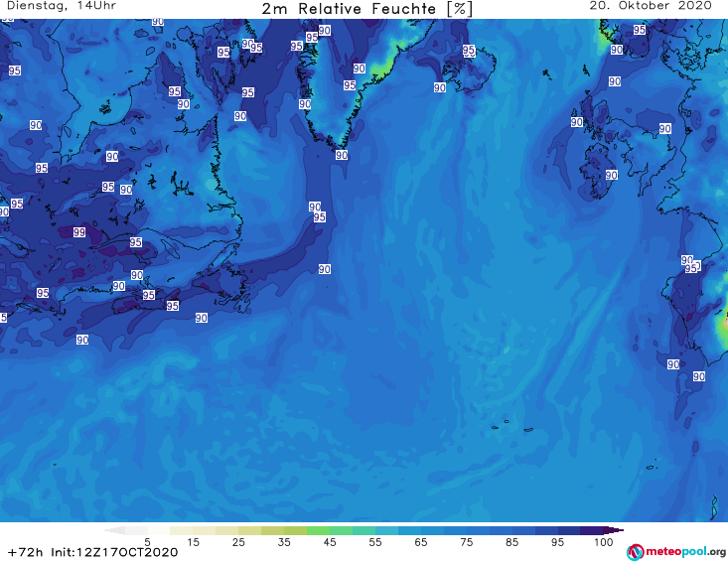Click the date '20. Oktober 2020'

point(651,6)
